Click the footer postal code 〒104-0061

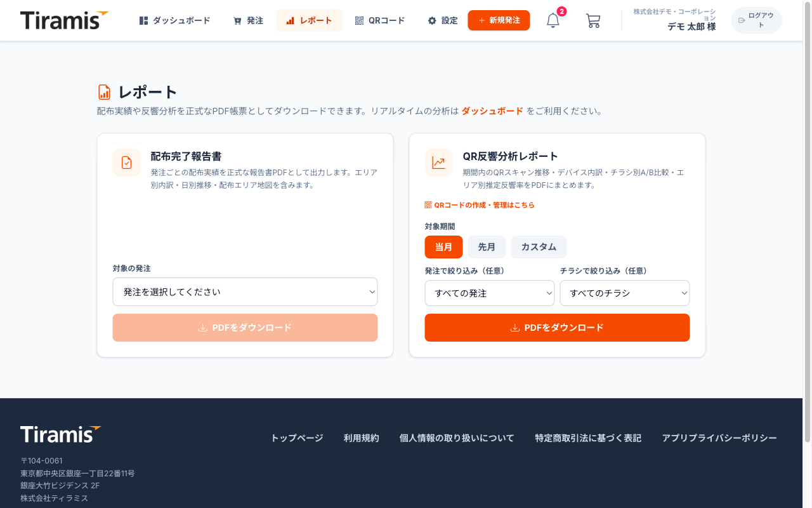(x=41, y=461)
